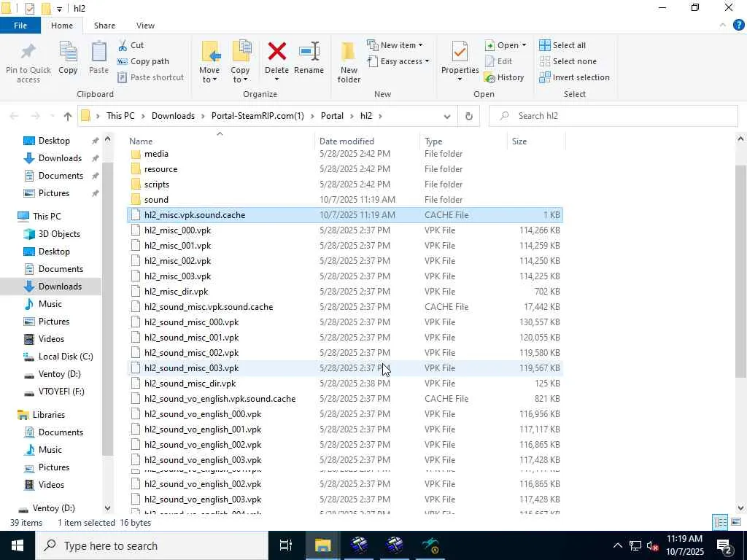Open Libraries in the navigation pane
Image resolution: width=747 pixels, height=560 pixels.
pyautogui.click(x=48, y=415)
